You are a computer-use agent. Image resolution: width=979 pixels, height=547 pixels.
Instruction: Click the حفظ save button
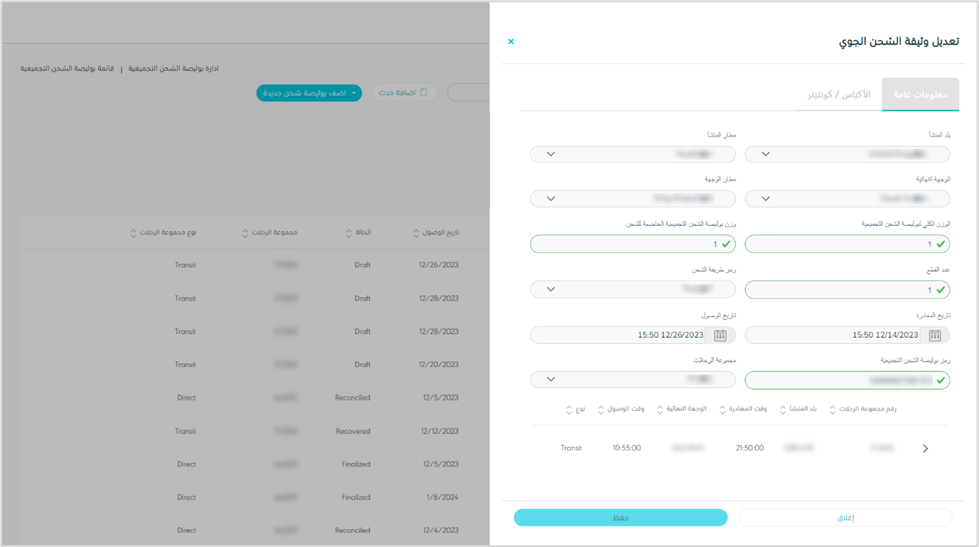pyautogui.click(x=620, y=518)
